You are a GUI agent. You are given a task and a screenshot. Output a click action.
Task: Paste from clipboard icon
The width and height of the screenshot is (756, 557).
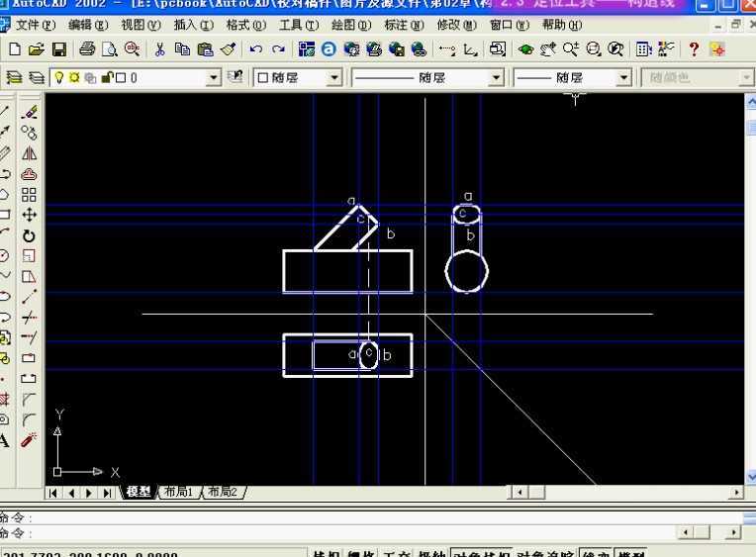click(x=205, y=49)
